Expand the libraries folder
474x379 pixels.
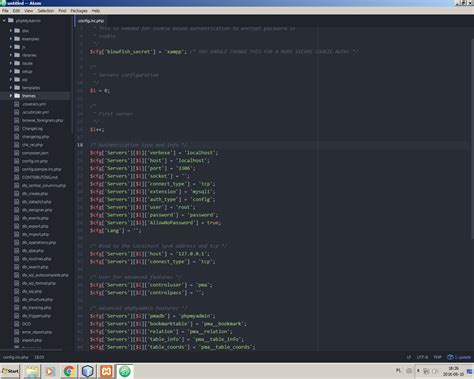click(11, 55)
